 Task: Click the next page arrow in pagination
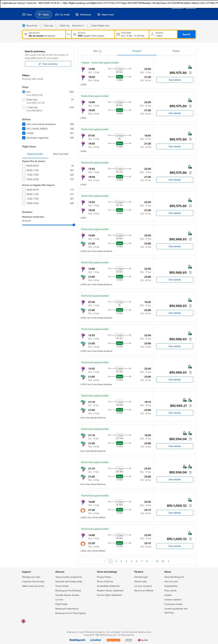click(x=169, y=561)
